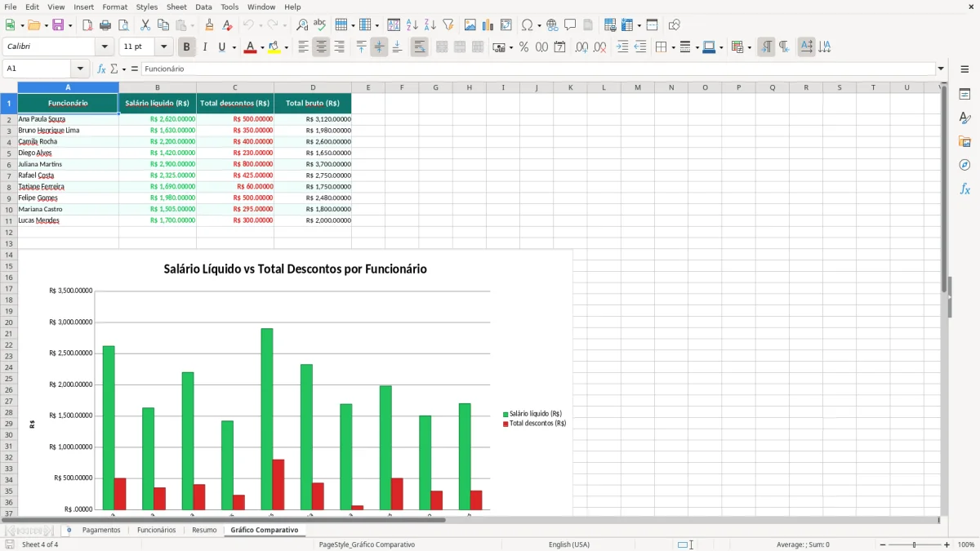Click Format as Percent icon
This screenshot has width=980, height=551.
523,47
